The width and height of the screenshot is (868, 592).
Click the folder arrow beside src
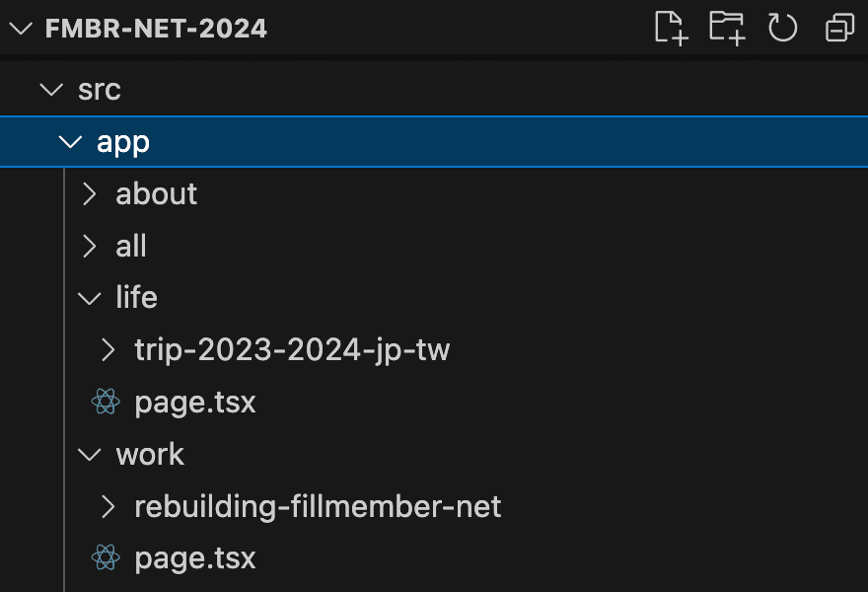(51, 89)
